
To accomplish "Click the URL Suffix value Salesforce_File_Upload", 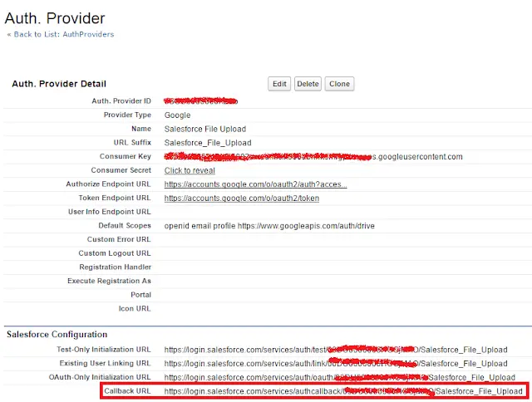I will pos(208,143).
